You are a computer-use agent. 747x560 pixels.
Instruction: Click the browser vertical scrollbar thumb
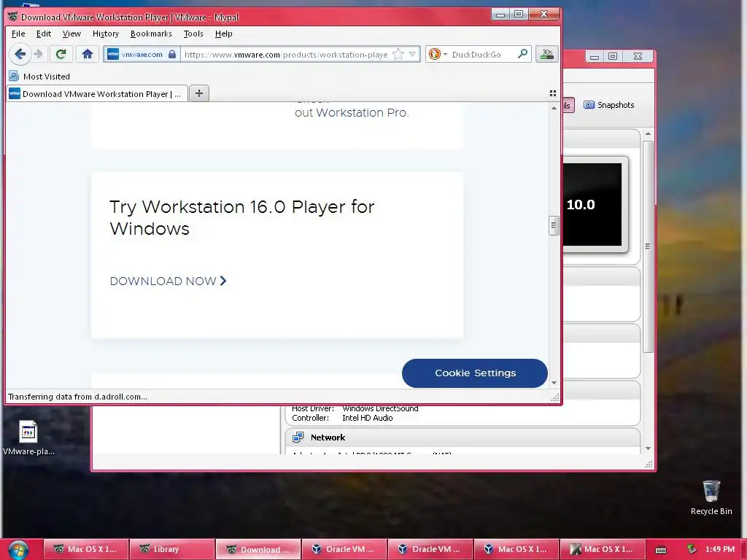tap(554, 226)
